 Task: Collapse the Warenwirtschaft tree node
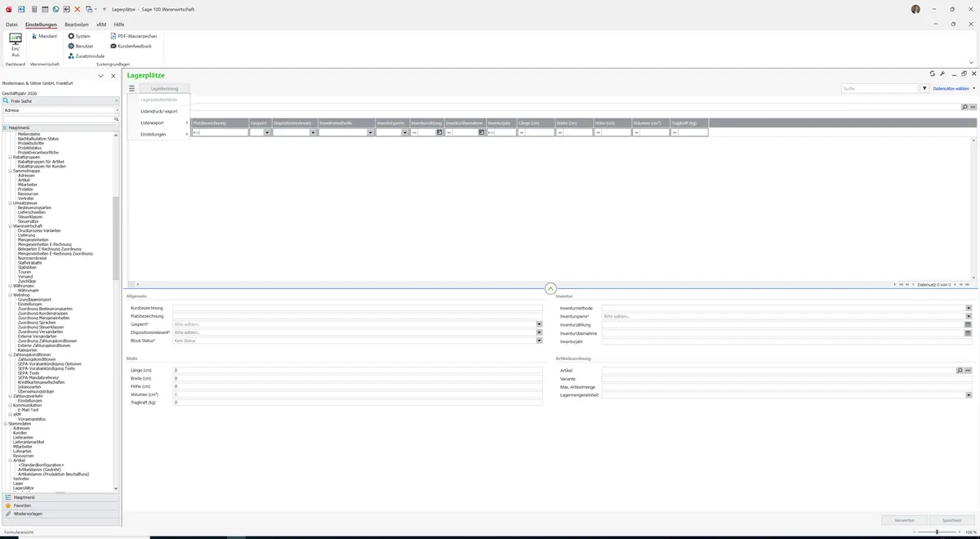point(10,225)
